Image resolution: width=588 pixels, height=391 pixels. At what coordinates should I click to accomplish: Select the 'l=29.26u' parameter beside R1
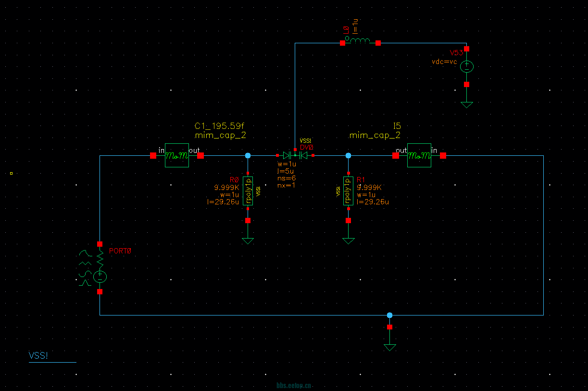coord(373,202)
